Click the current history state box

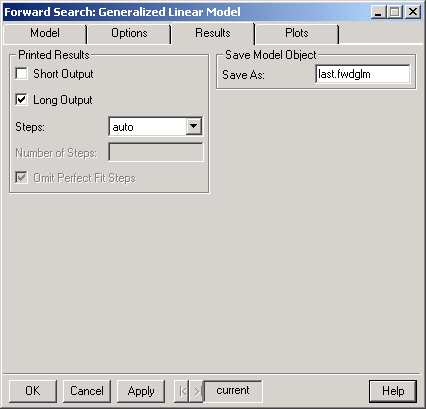coord(233,391)
